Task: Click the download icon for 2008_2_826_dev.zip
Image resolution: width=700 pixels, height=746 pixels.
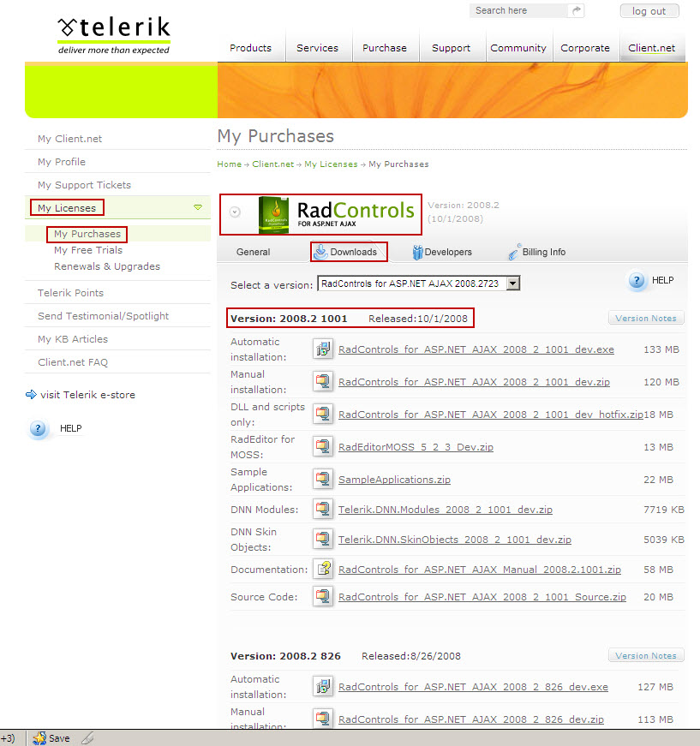Action: pos(323,719)
